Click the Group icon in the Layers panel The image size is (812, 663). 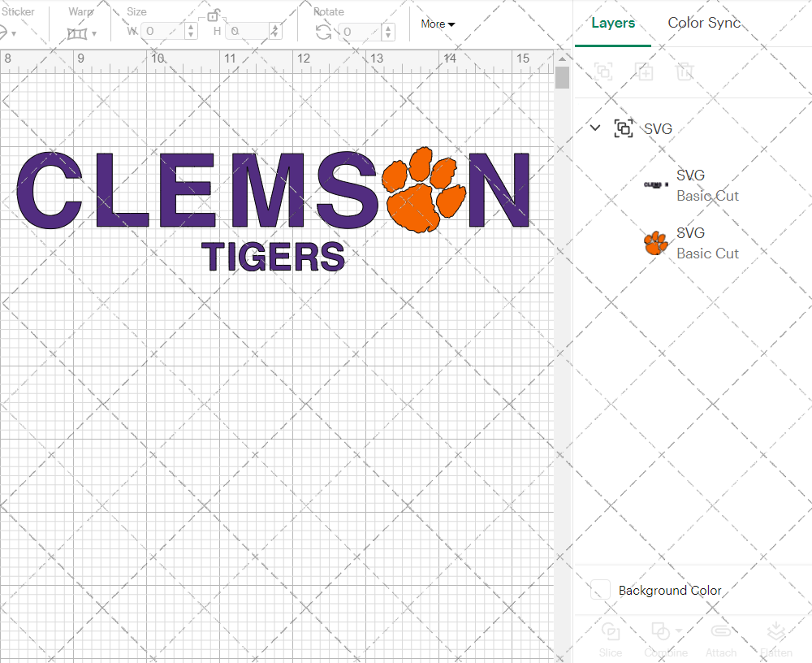pos(603,72)
